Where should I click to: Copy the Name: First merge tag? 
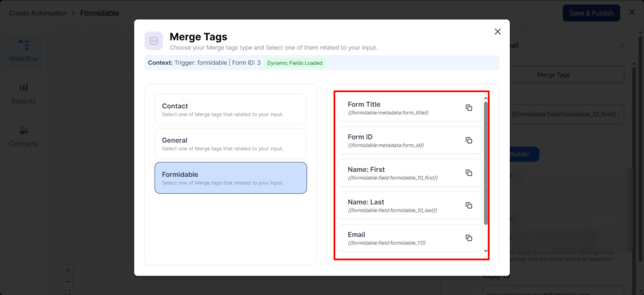click(469, 173)
